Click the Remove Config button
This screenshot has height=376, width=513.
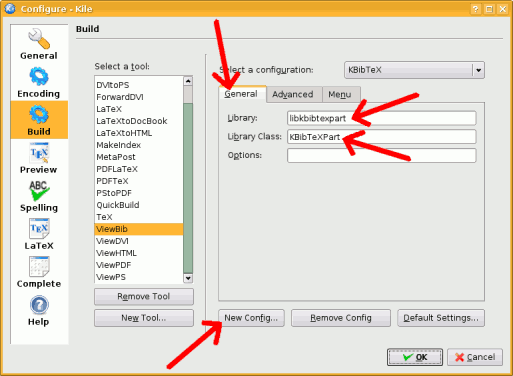point(341,318)
